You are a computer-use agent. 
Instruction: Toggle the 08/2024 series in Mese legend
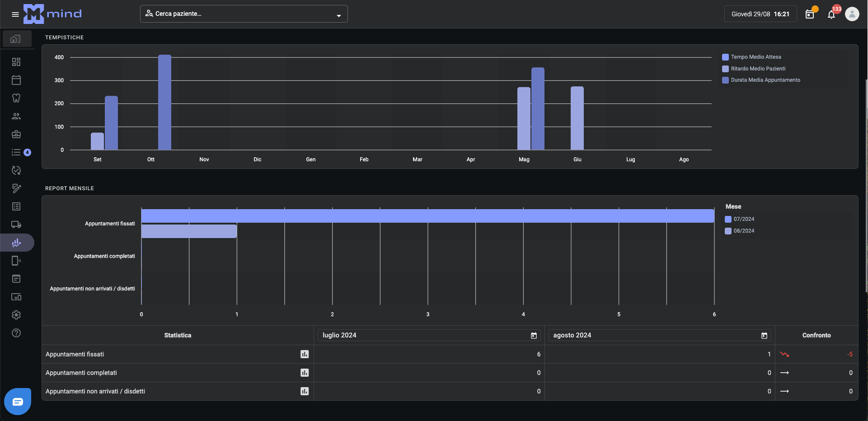[x=743, y=231]
